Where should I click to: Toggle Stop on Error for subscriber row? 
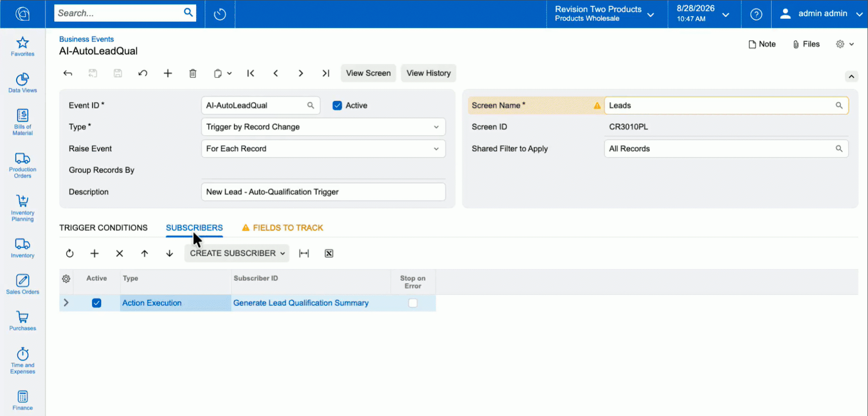(x=413, y=303)
